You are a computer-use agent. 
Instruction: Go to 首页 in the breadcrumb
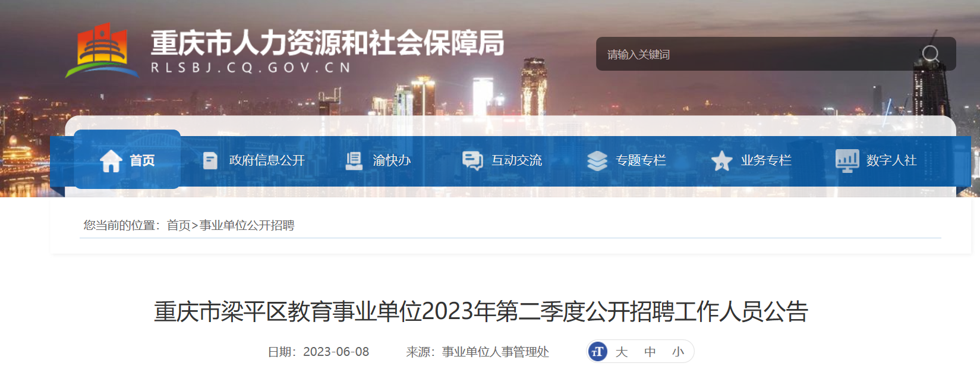(x=178, y=225)
